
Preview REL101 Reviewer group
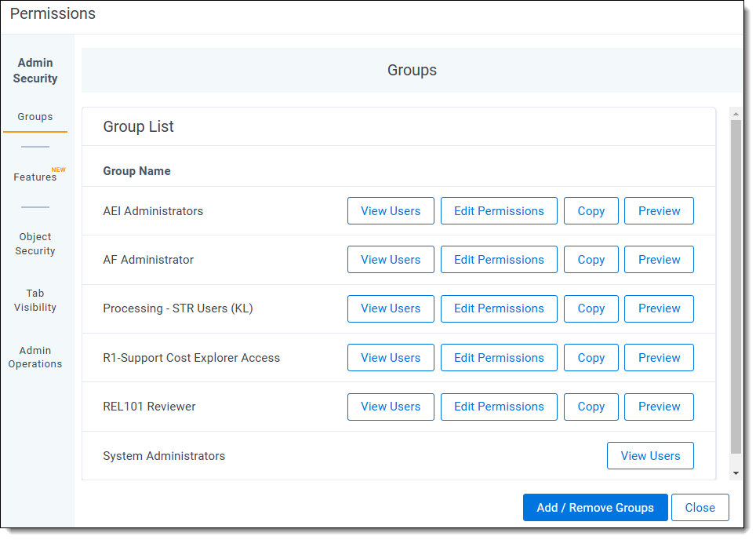click(659, 407)
